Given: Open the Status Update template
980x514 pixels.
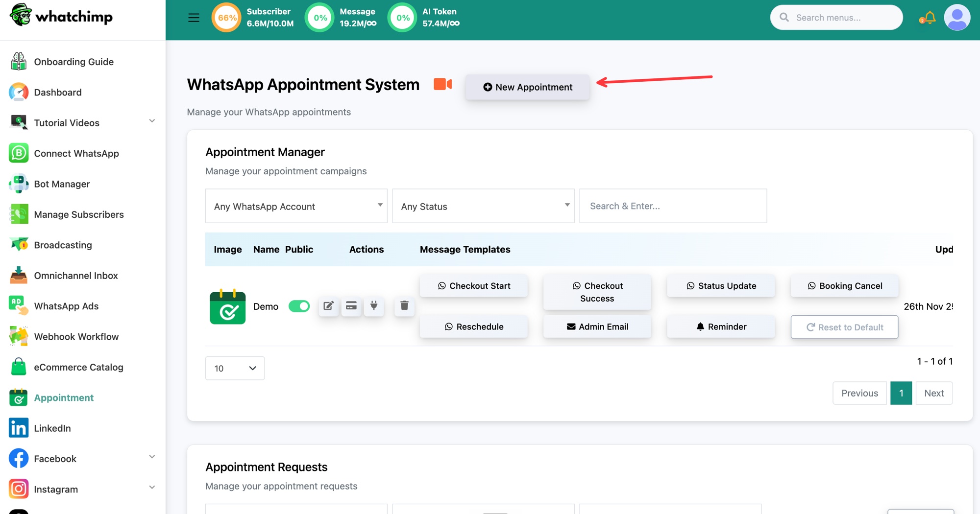Looking at the screenshot, I should click(x=721, y=286).
